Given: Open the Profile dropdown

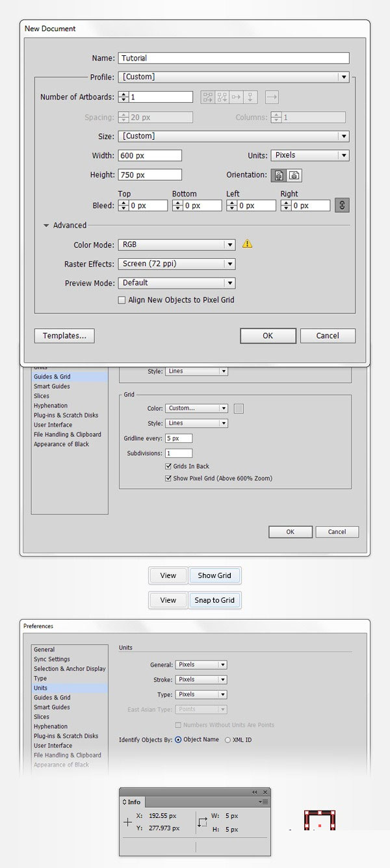Looking at the screenshot, I should point(234,77).
